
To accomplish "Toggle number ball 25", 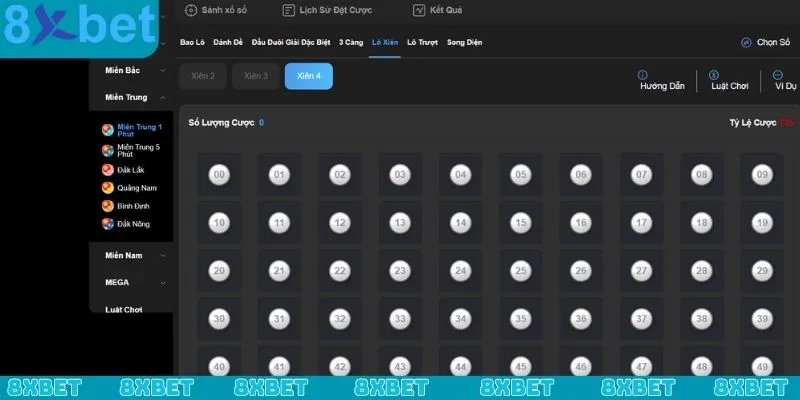I will click(x=520, y=270).
